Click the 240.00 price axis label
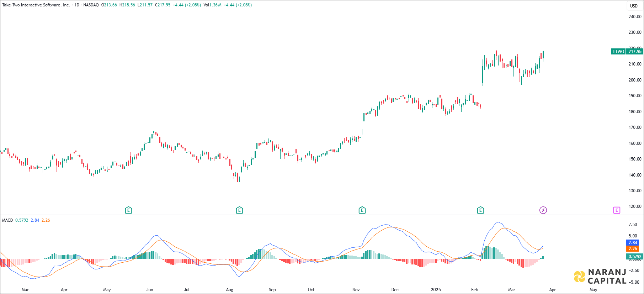 click(x=635, y=17)
